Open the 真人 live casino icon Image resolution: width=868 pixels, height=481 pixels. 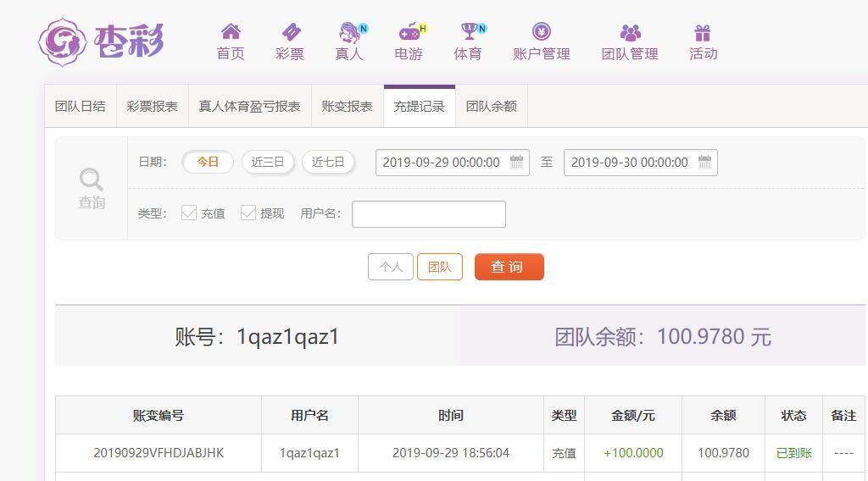(351, 33)
